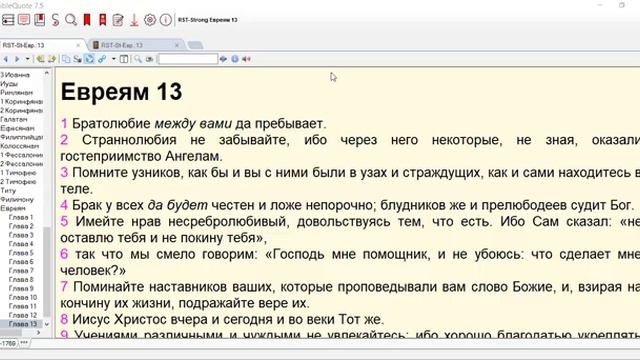
Task: Open Глава 5 of Евреям
Action: (x=21, y=253)
